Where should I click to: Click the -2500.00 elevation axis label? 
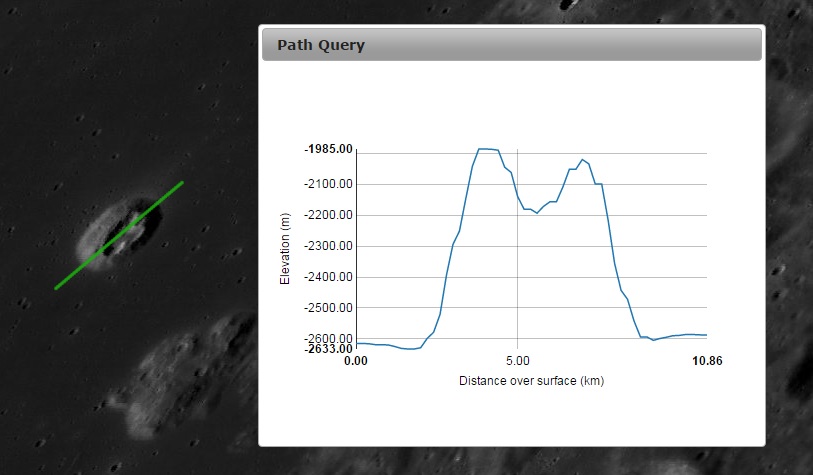[328, 308]
